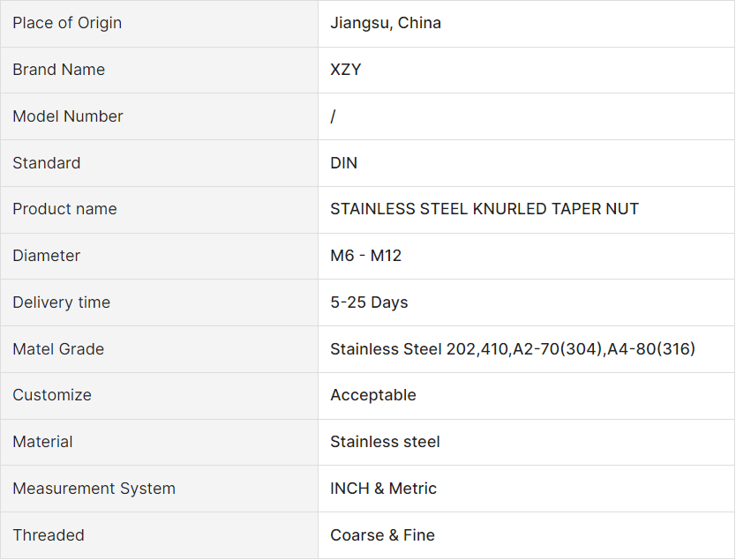736x560 pixels.
Task: Select the "DIN" standard value
Action: point(344,163)
